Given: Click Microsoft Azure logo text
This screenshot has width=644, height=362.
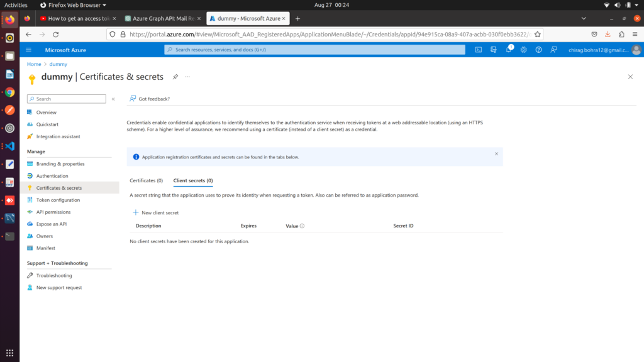Looking at the screenshot, I should pos(65,50).
